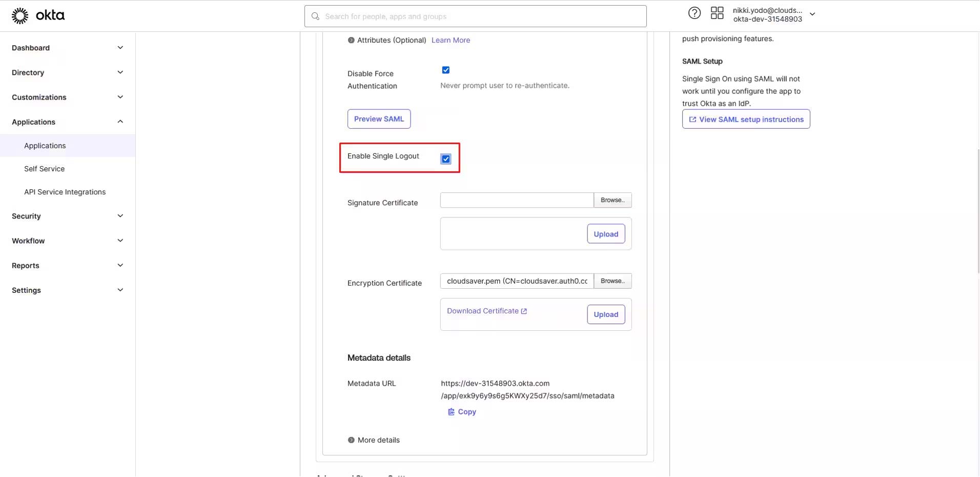Click the Okta logo
This screenshot has width=980, height=477.
[x=38, y=16]
